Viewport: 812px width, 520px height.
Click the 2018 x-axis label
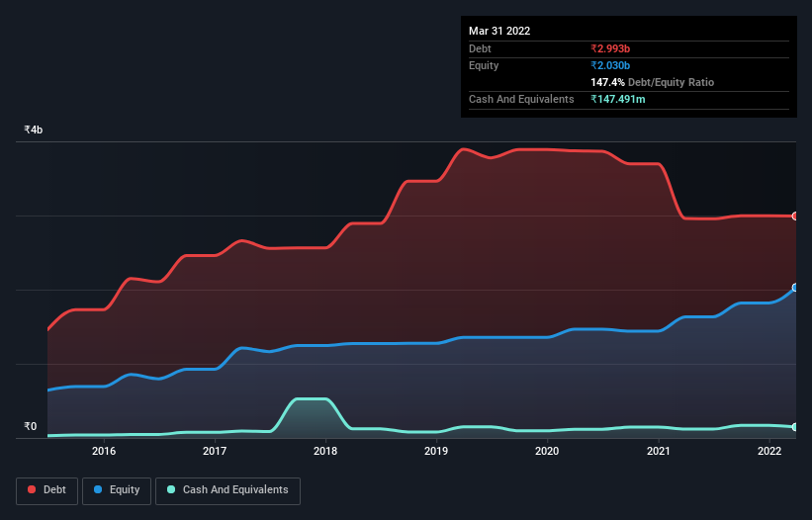(x=325, y=451)
